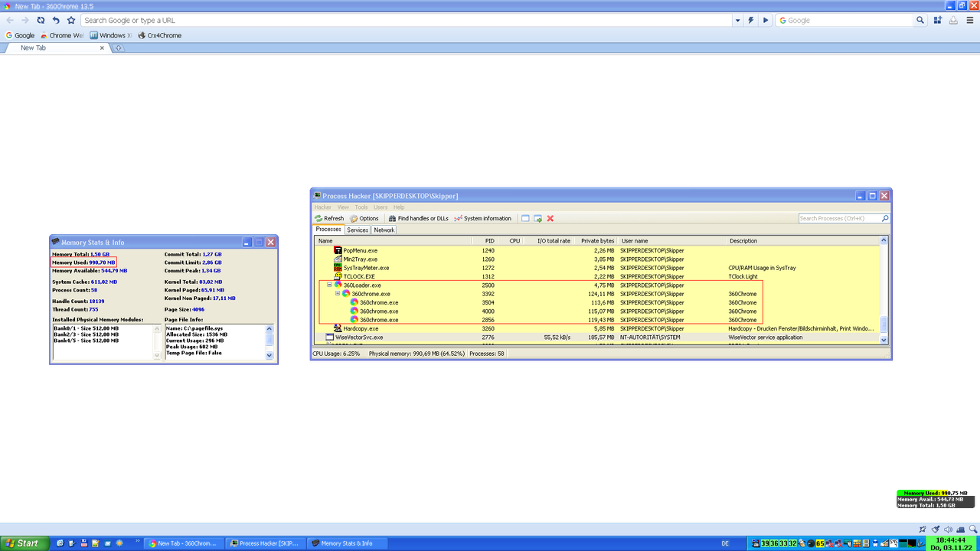Select 360chrome.exe with PID 4000
Viewport: 980px width, 551px height.
click(597, 311)
